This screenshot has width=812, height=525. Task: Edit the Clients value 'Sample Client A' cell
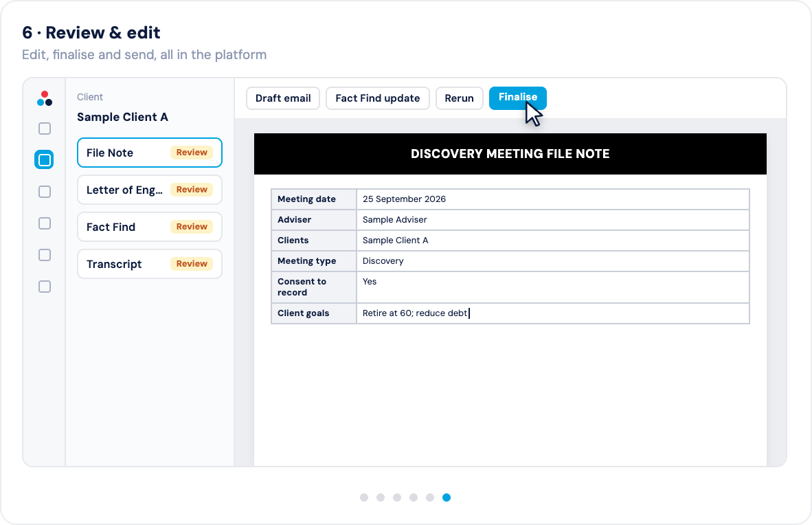click(x=553, y=241)
